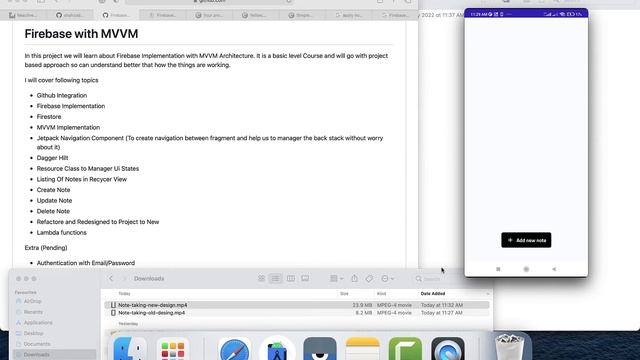Click the 'Firestore' list item
This screenshot has width=640, height=360.
click(49, 116)
